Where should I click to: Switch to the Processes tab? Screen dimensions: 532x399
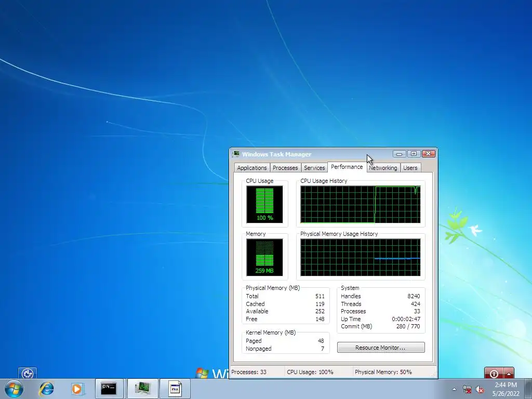(285, 168)
